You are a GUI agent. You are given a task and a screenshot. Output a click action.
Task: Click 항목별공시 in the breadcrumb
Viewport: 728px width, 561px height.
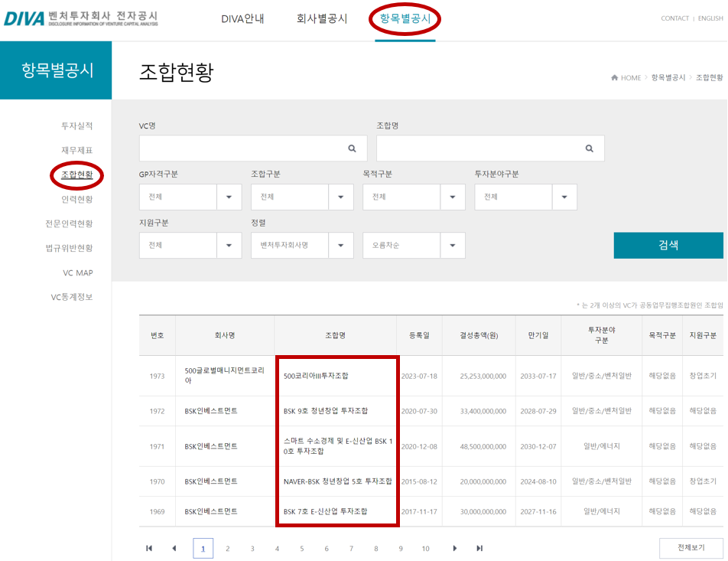(x=668, y=77)
